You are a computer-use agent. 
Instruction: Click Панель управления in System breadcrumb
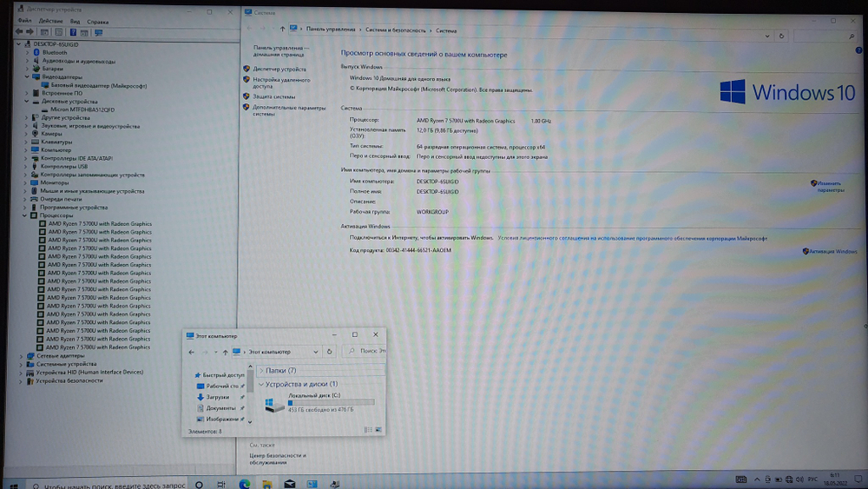[x=331, y=30]
